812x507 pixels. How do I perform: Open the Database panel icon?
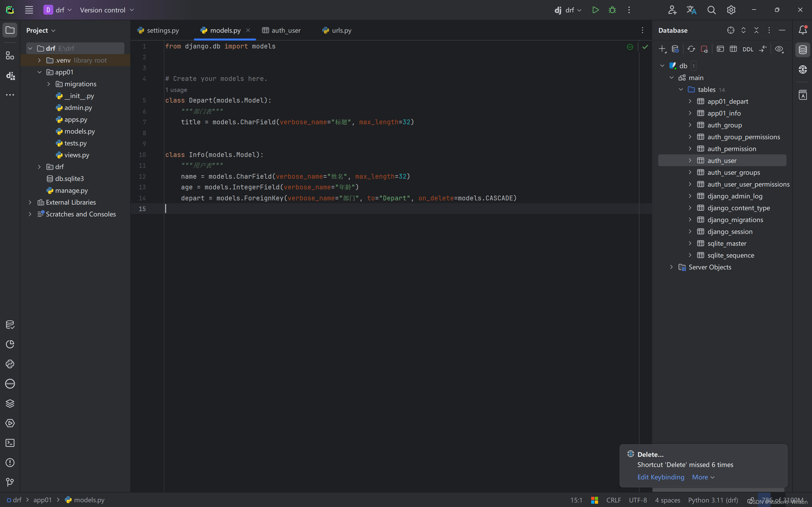803,49
